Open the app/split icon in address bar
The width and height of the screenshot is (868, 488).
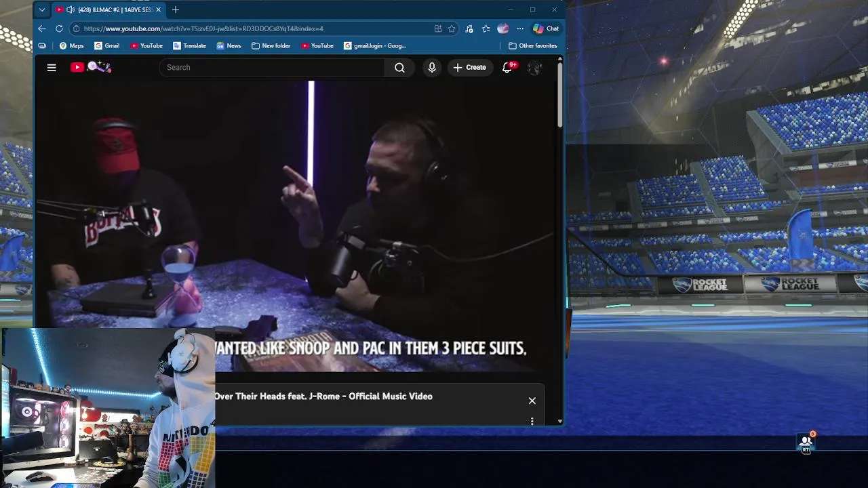point(438,28)
